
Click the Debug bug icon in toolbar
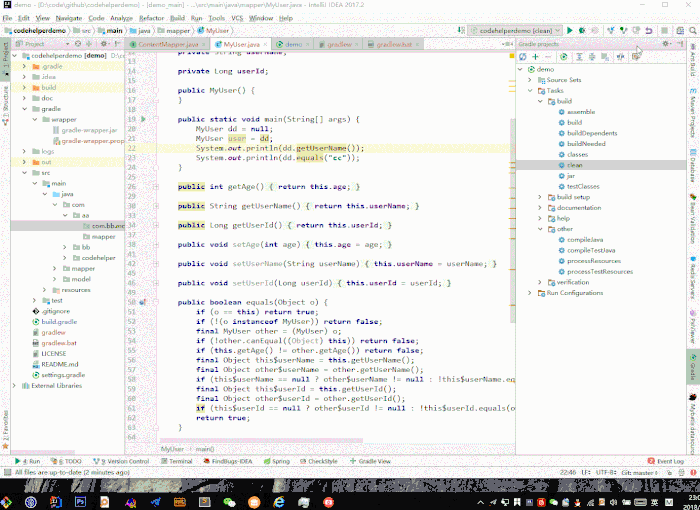(582, 31)
